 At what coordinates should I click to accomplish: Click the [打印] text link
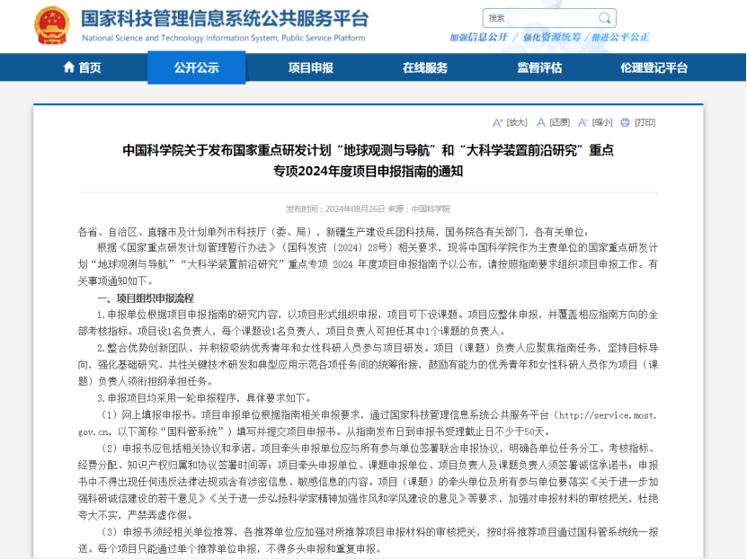click(x=645, y=123)
